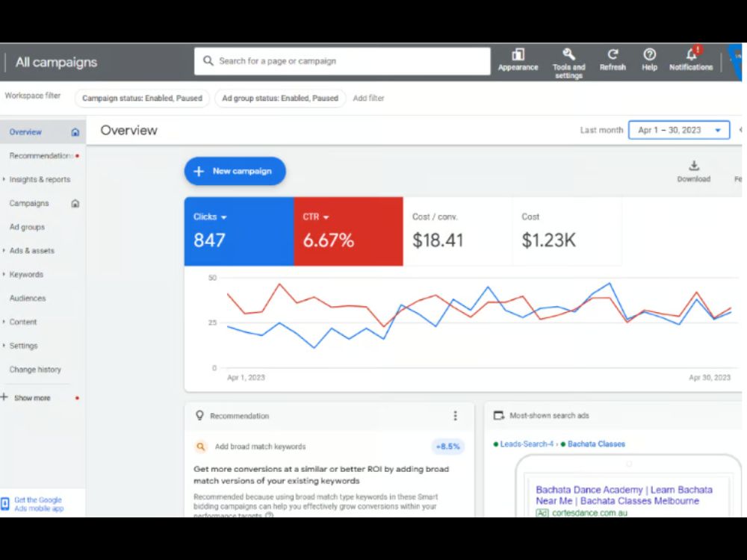Open Recommendations in the sidebar
The image size is (747, 560).
pyautogui.click(x=40, y=156)
